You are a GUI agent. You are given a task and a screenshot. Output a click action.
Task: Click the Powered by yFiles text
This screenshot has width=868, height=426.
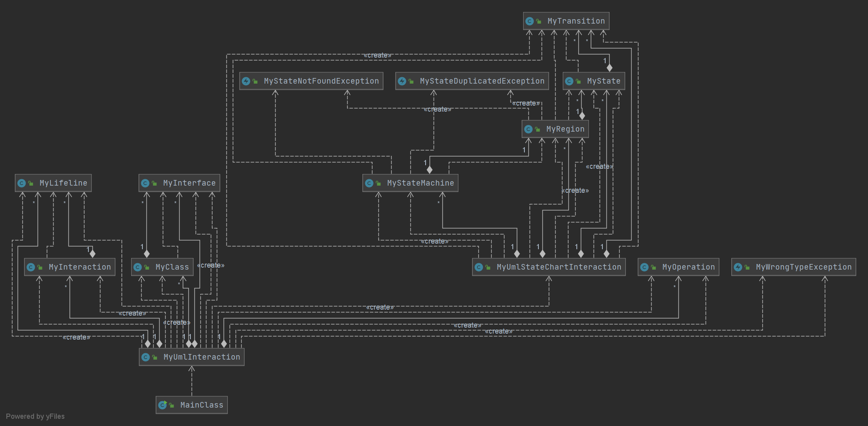pyautogui.click(x=35, y=416)
